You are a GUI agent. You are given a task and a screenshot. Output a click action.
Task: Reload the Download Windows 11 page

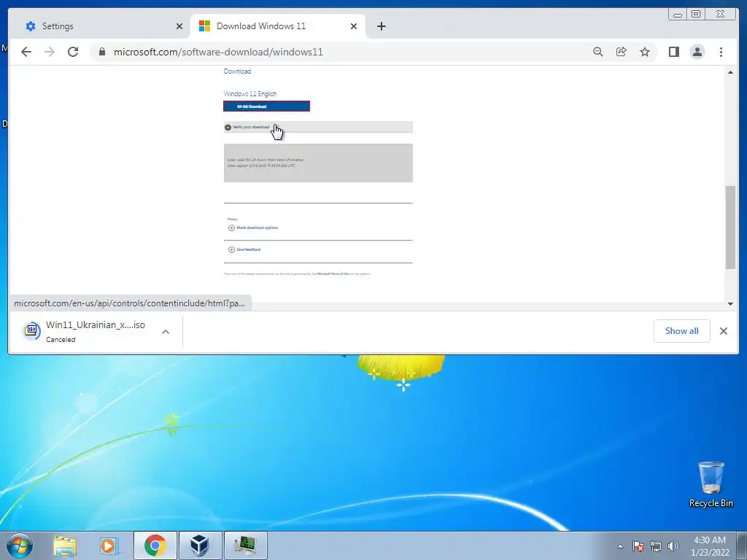tap(73, 52)
